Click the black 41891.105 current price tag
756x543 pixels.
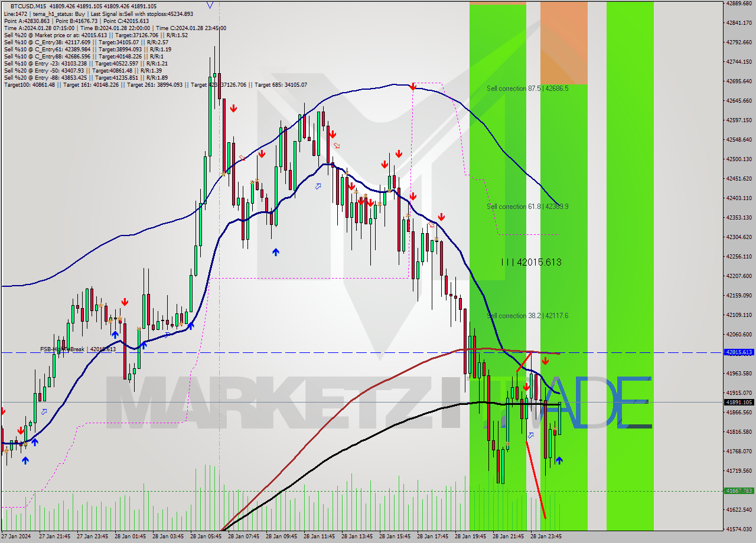(738, 402)
